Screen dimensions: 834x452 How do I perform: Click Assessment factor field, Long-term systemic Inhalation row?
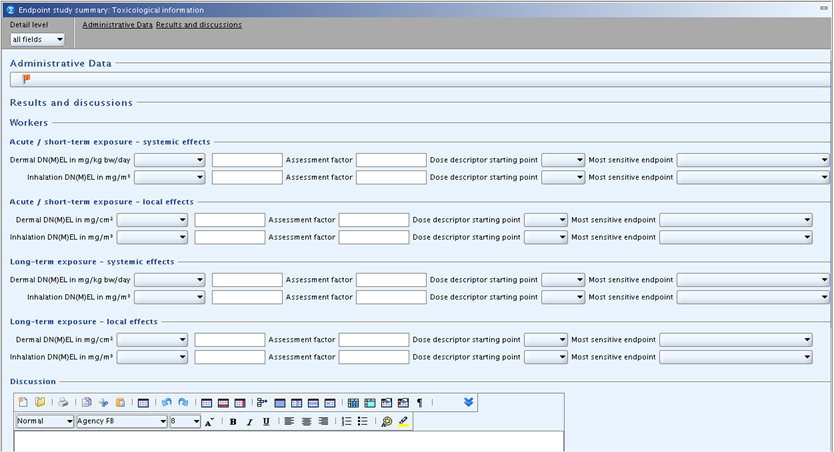pos(391,297)
